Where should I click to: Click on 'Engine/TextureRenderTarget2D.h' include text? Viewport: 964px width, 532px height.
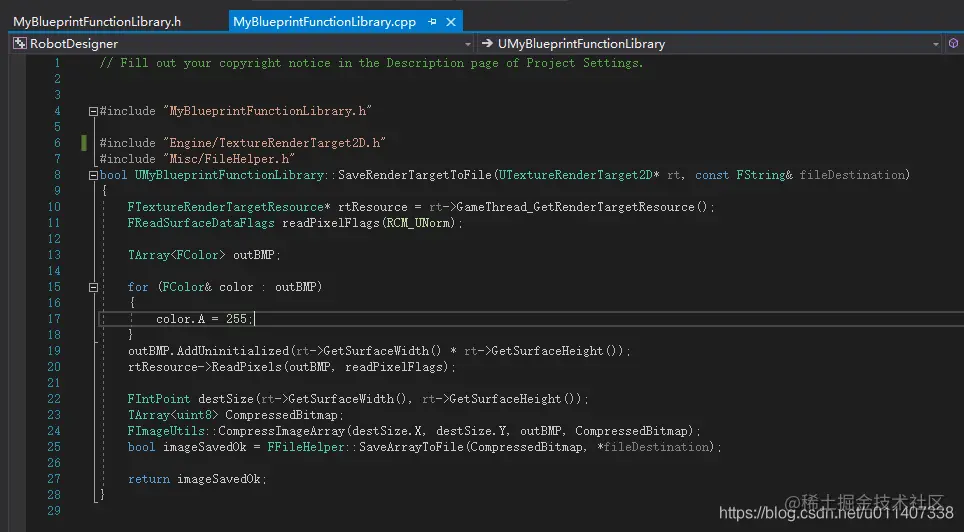point(274,143)
